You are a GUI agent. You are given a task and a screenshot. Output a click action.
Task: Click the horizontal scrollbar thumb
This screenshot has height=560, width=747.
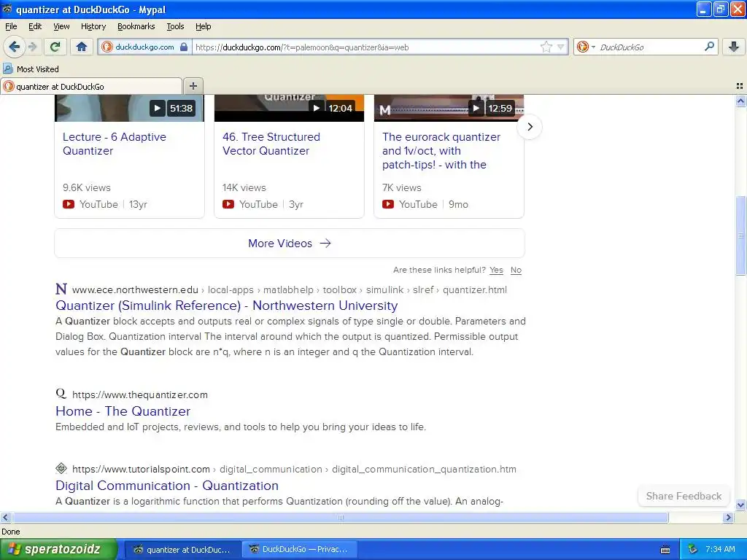(x=340, y=517)
